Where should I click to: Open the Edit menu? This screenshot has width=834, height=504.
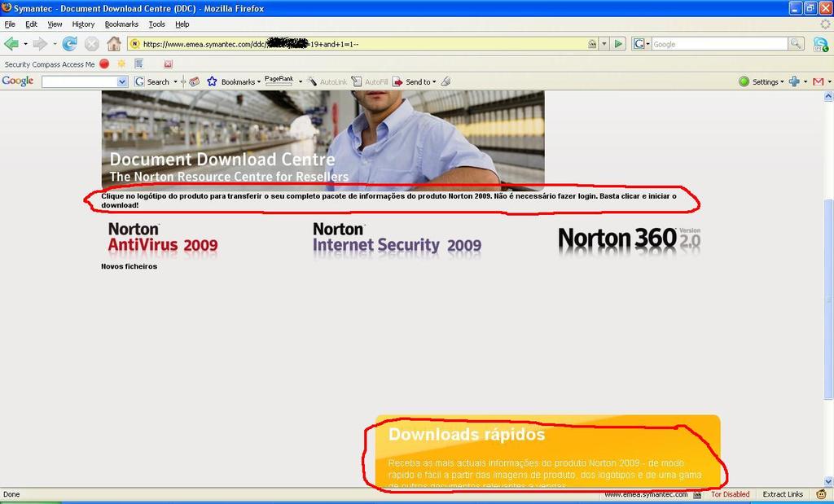[32, 24]
